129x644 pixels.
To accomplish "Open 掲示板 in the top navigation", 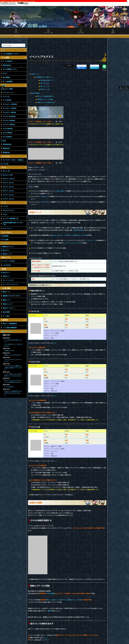I will (x=113, y=31).
